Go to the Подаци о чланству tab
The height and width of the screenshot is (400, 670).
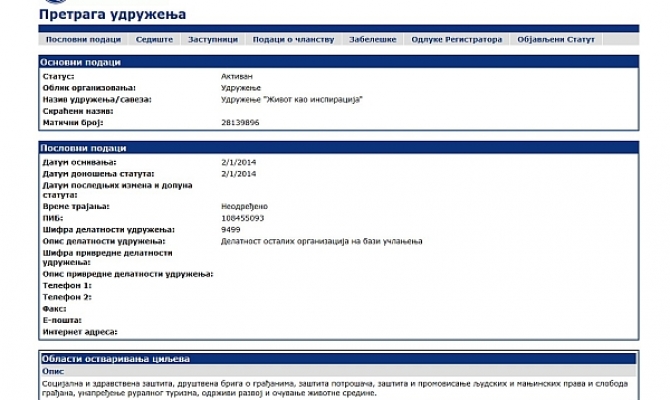(292, 39)
